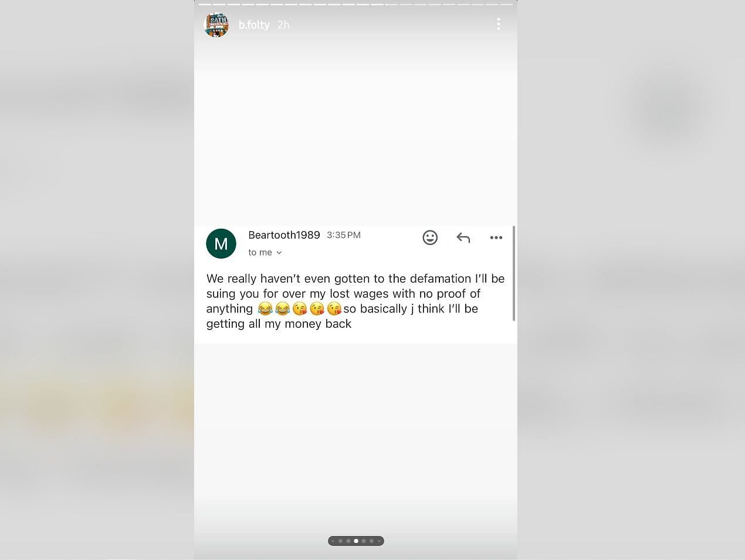Click the 'to me' recipient label
745x560 pixels.
click(x=260, y=252)
